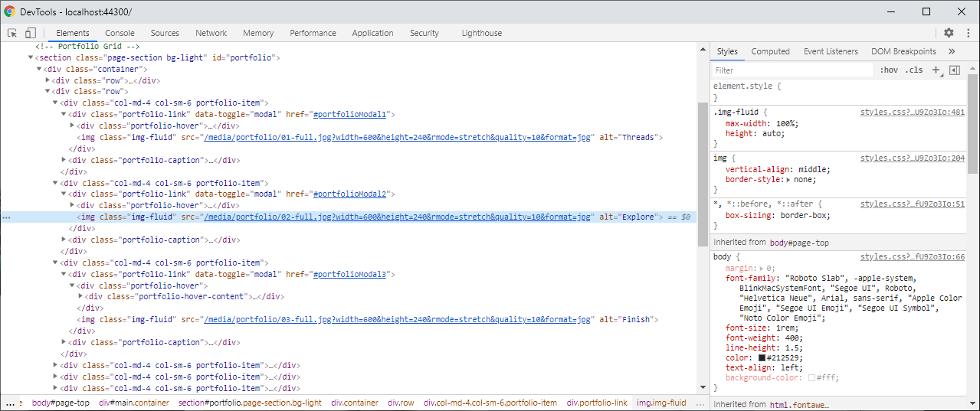Image resolution: width=980 pixels, height=411 pixels.
Task: Select div#main.container breadcrumb
Action: click(x=134, y=403)
